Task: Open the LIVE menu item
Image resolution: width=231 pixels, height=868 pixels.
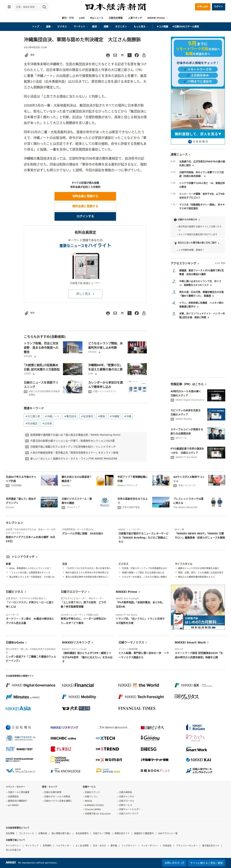Action: 82,18
